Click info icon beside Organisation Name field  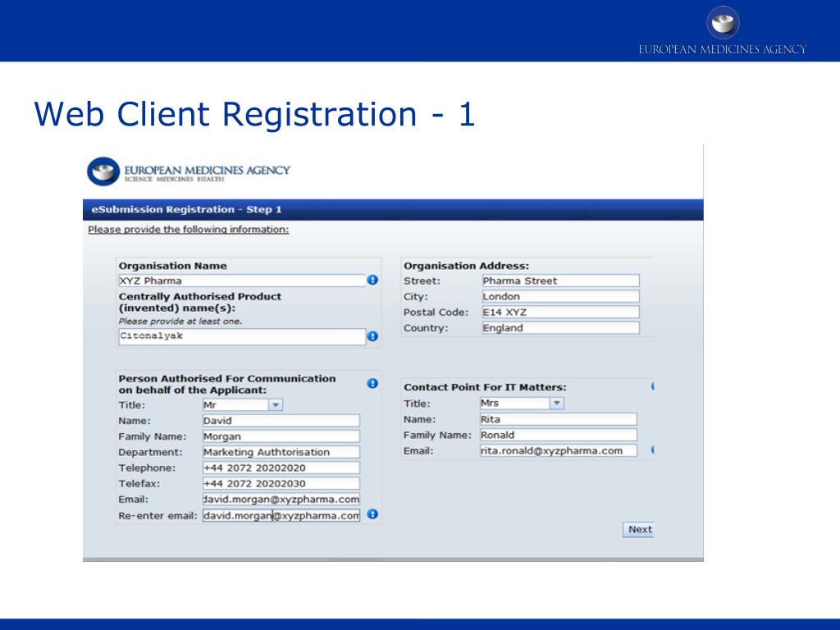pos(372,281)
